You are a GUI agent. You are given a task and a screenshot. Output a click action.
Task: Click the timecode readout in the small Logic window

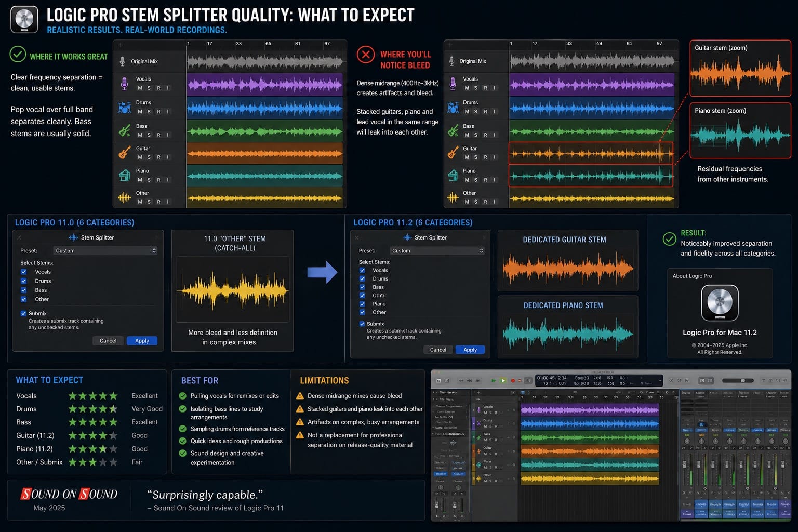pyautogui.click(x=552, y=378)
